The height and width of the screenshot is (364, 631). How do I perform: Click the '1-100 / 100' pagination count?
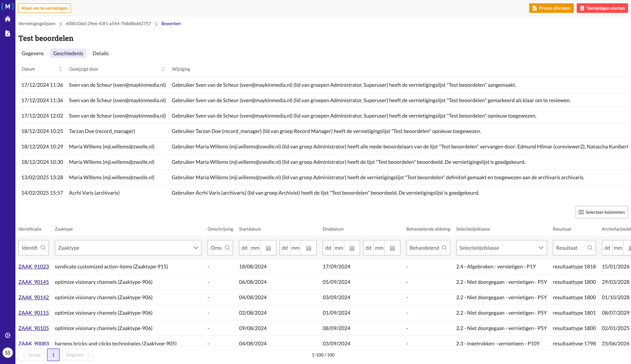pos(323,355)
